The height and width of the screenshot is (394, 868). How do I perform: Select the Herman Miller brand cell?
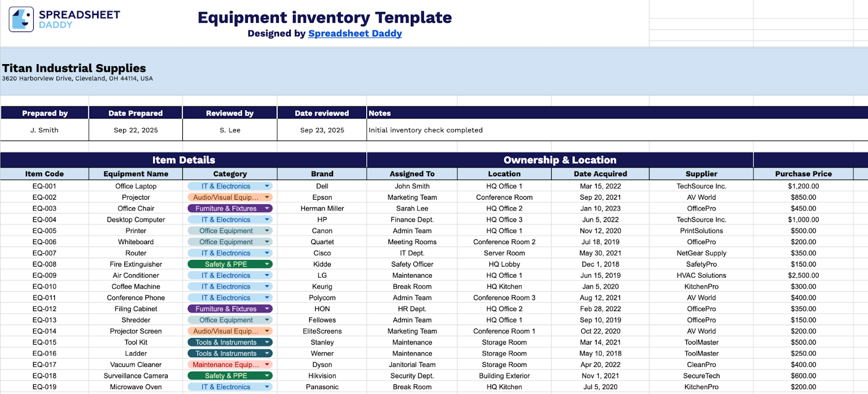coord(322,208)
